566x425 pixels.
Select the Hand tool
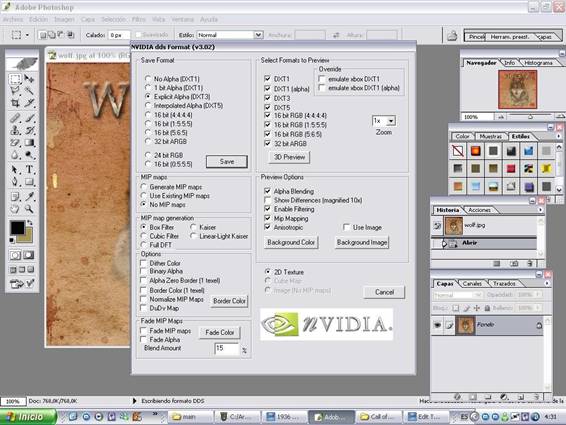(15, 209)
